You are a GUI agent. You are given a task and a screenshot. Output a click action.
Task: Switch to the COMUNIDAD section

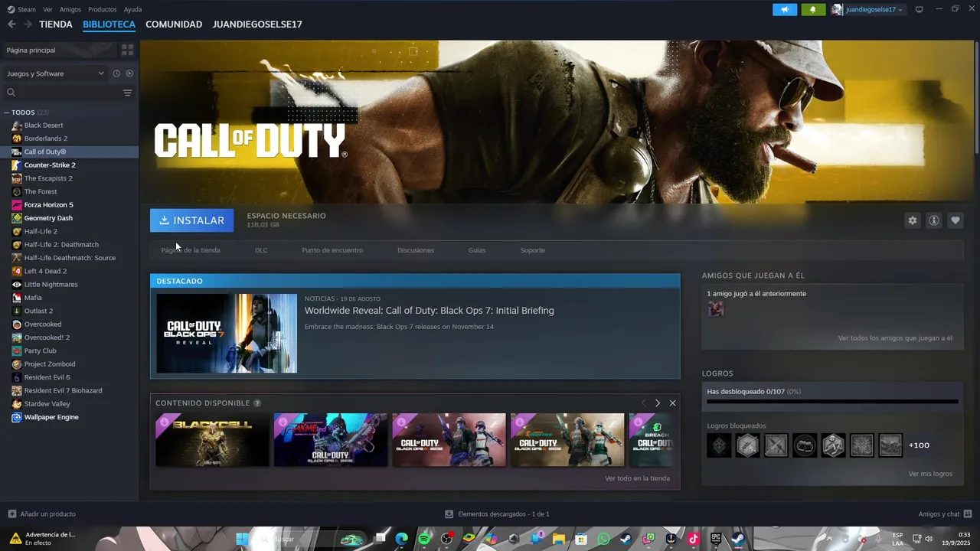click(174, 24)
